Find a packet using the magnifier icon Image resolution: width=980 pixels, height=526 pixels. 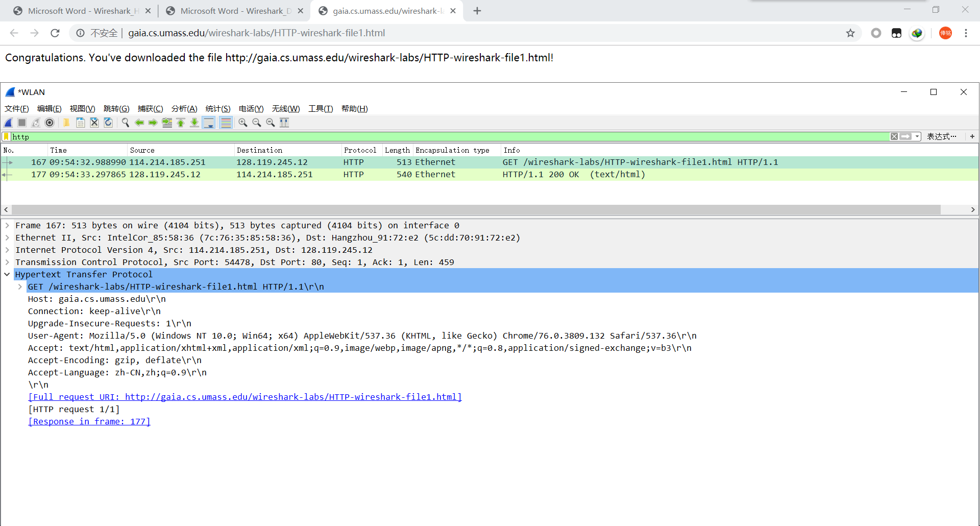pos(125,123)
